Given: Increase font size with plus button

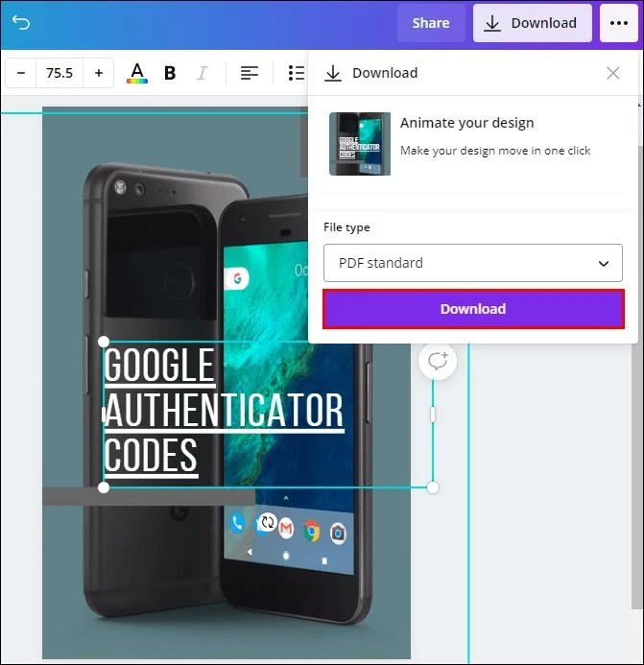Looking at the screenshot, I should [99, 73].
